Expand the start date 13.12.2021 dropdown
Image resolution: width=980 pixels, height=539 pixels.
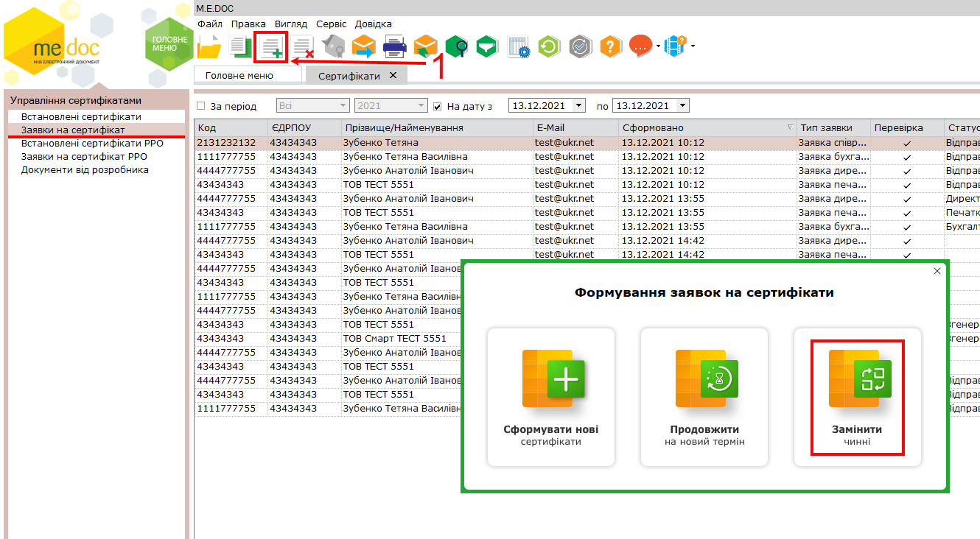click(578, 106)
